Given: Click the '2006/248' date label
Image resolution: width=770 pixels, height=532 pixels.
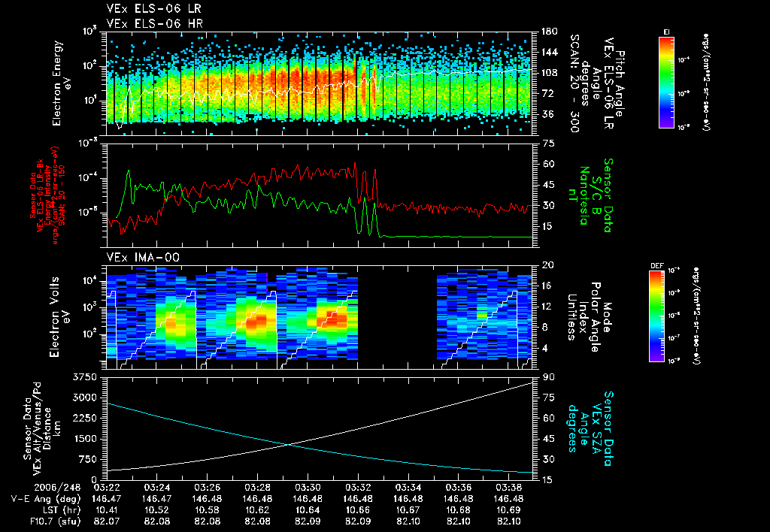Looking at the screenshot, I should (x=57, y=488).
